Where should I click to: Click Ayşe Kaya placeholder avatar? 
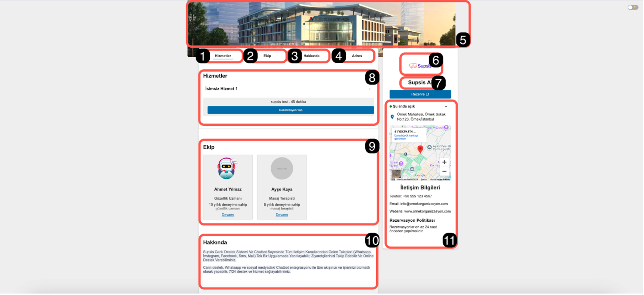(x=282, y=169)
